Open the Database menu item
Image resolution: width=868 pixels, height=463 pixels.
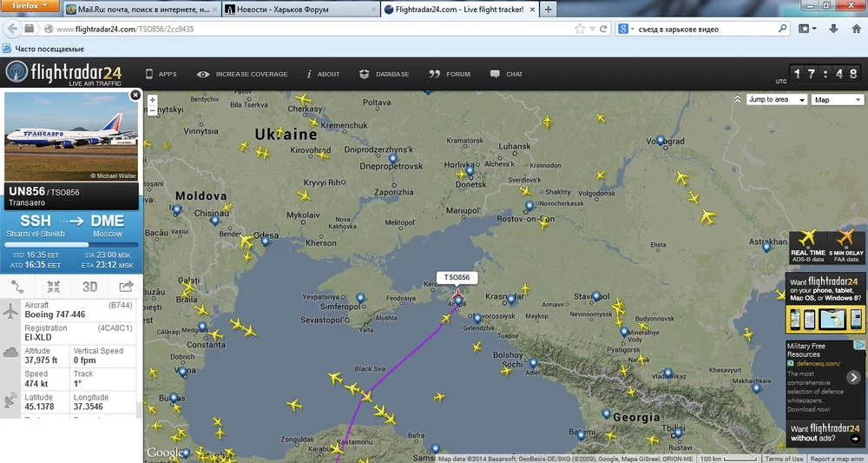[385, 74]
